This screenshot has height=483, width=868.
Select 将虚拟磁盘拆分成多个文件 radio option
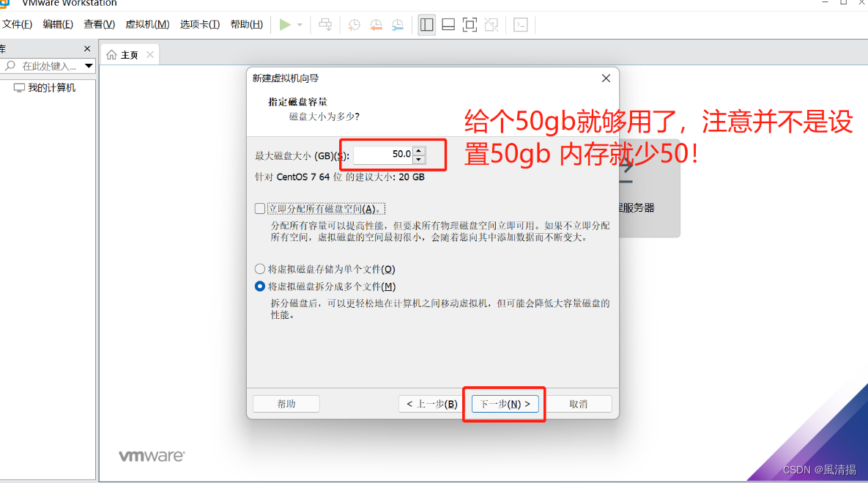pos(259,287)
